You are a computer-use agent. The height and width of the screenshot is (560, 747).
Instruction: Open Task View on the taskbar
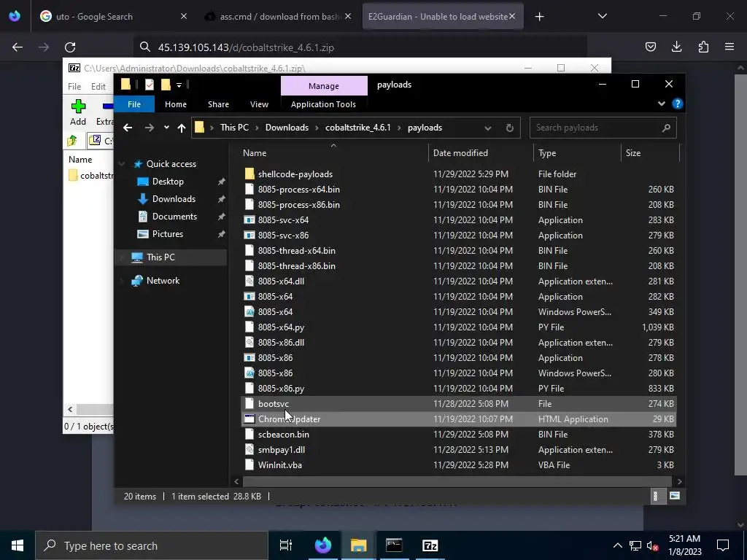(x=285, y=545)
